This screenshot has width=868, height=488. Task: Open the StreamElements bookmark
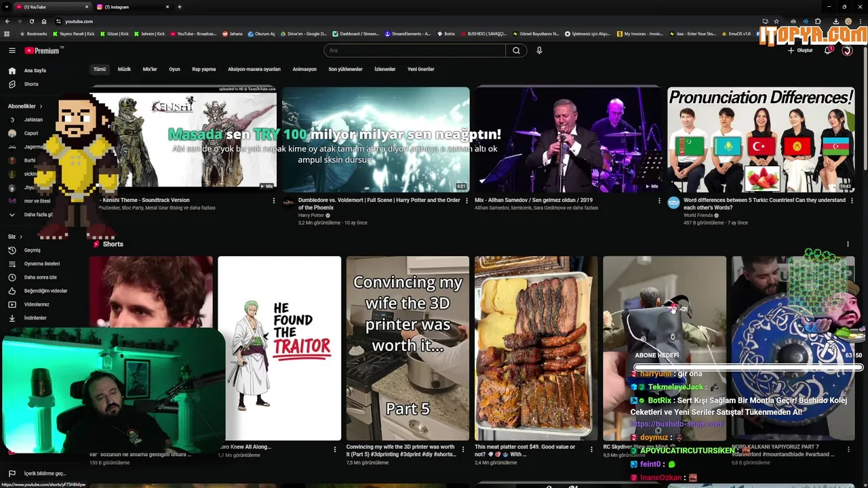408,33
